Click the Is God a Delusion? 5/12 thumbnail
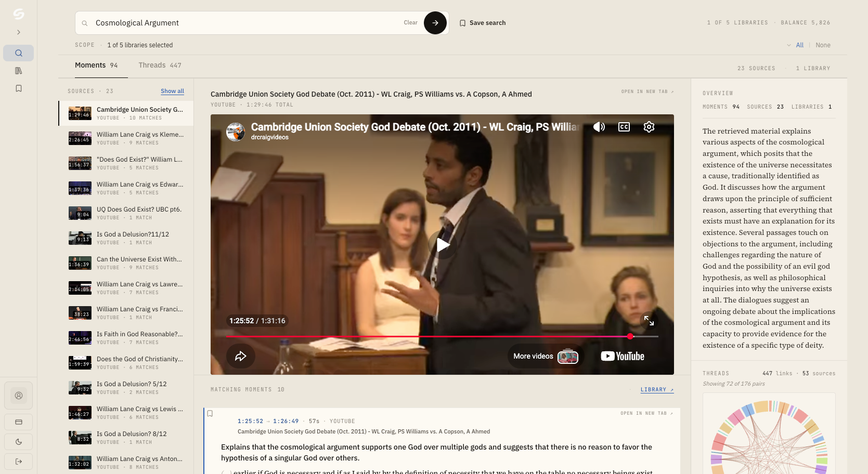 tap(80, 388)
